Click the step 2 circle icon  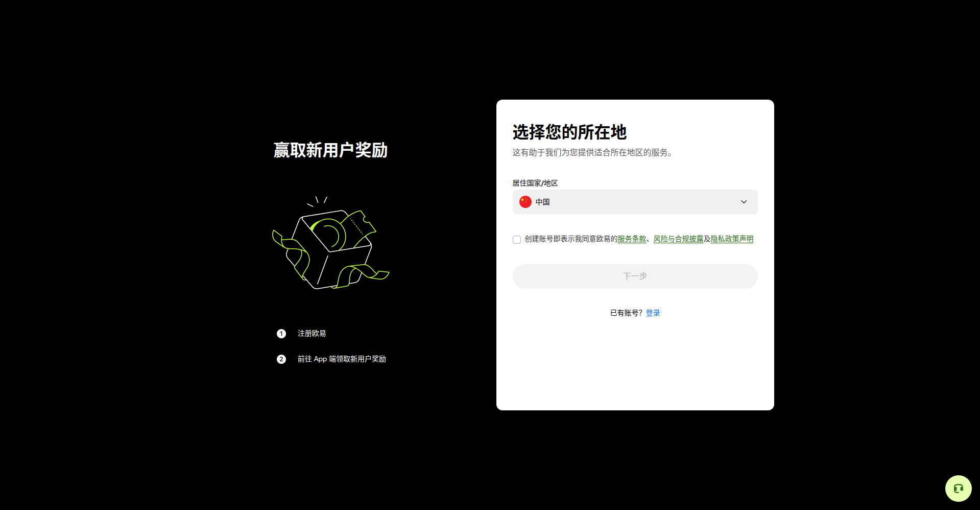pos(281,359)
